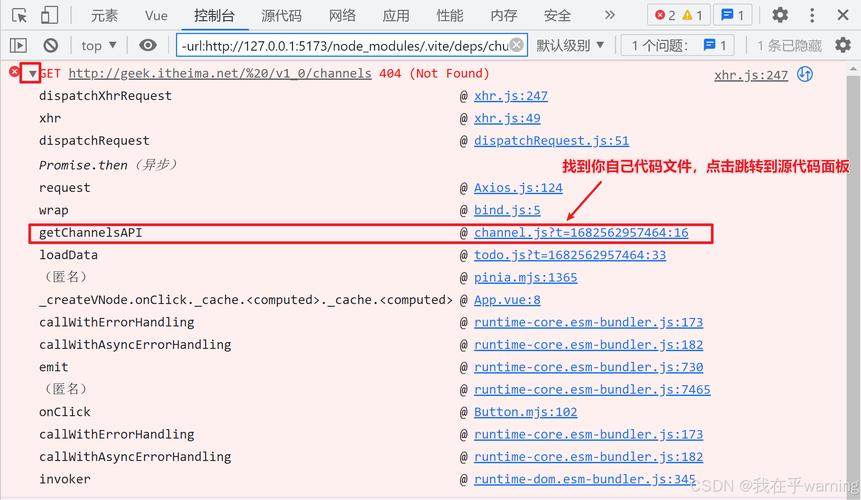Switch to the 网络 tab
The width and height of the screenshot is (861, 500).
(342, 15)
